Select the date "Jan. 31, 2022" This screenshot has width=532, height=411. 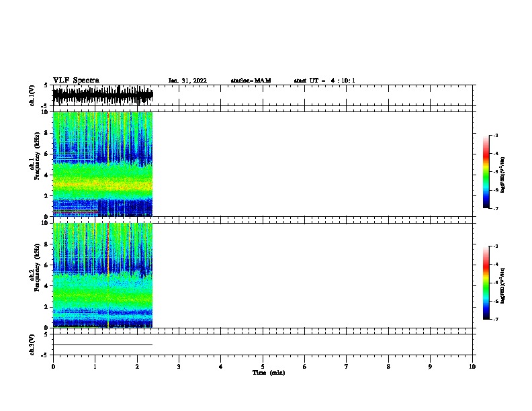187,81
